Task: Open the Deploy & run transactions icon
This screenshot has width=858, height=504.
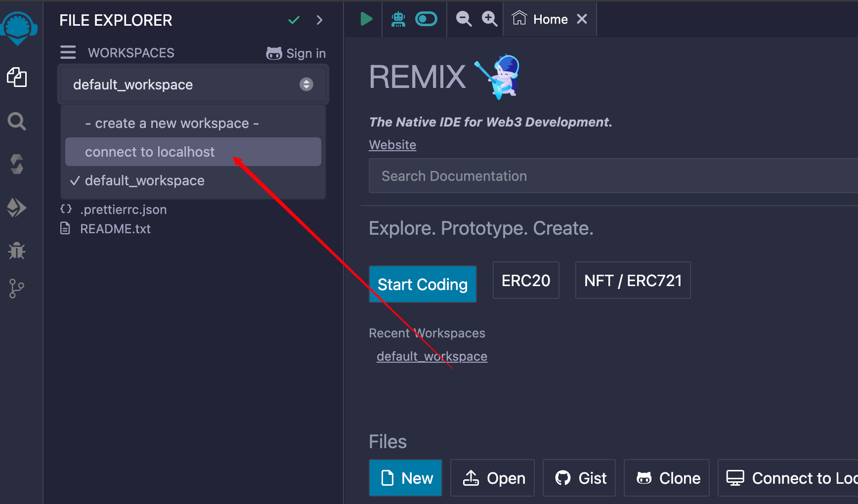Action: point(17,208)
